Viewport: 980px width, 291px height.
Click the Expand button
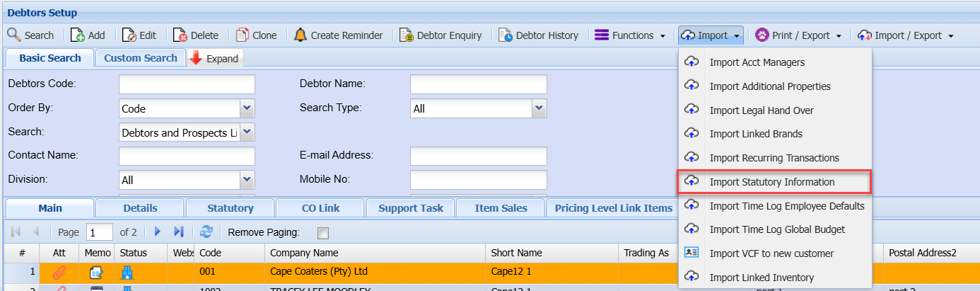tap(215, 59)
